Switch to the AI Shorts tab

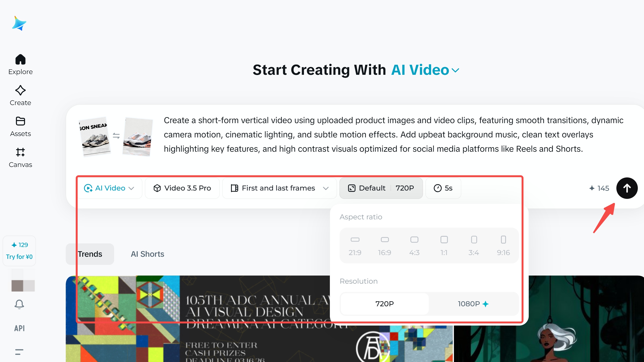coord(147,254)
